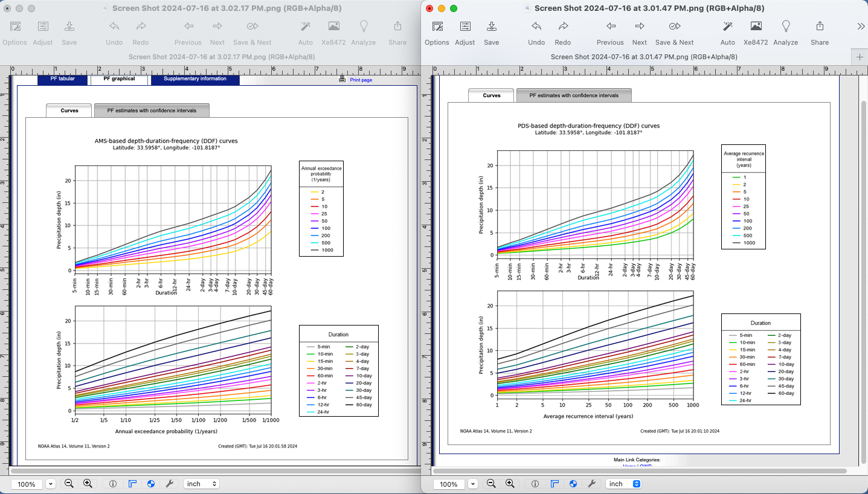Viewport: 868px width, 494px height.
Task: Click the Print page link in left image
Action: [361, 80]
